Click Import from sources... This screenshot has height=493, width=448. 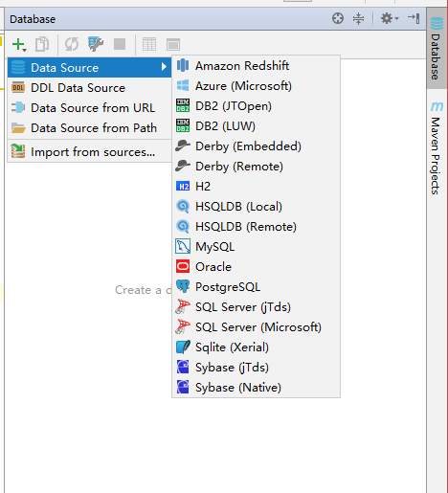coord(90,152)
